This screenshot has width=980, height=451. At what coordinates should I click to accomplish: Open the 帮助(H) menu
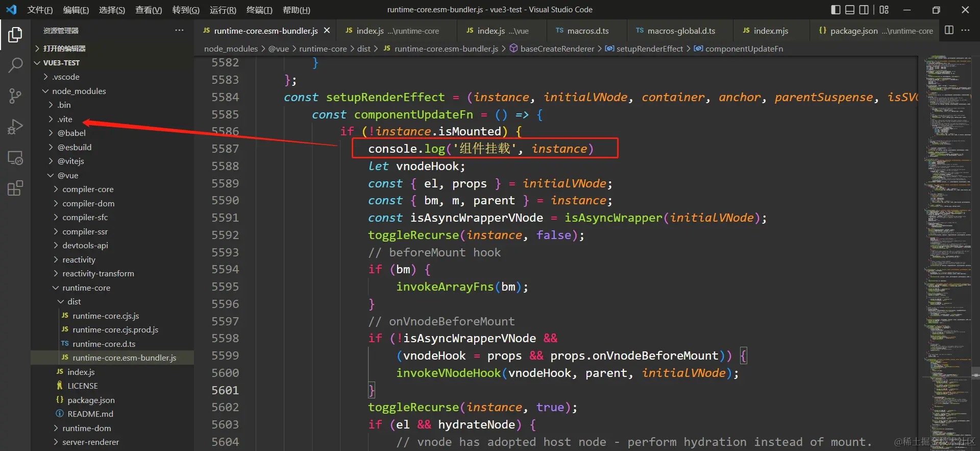(296, 10)
